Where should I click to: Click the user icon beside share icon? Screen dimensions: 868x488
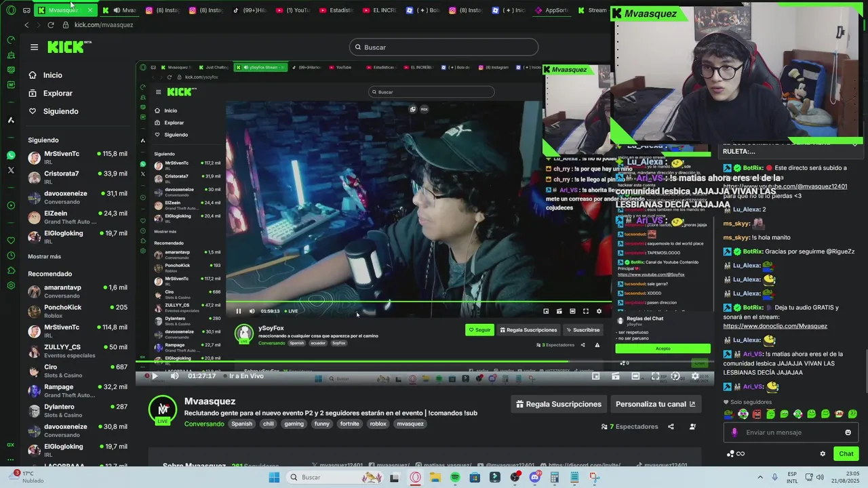tap(692, 426)
